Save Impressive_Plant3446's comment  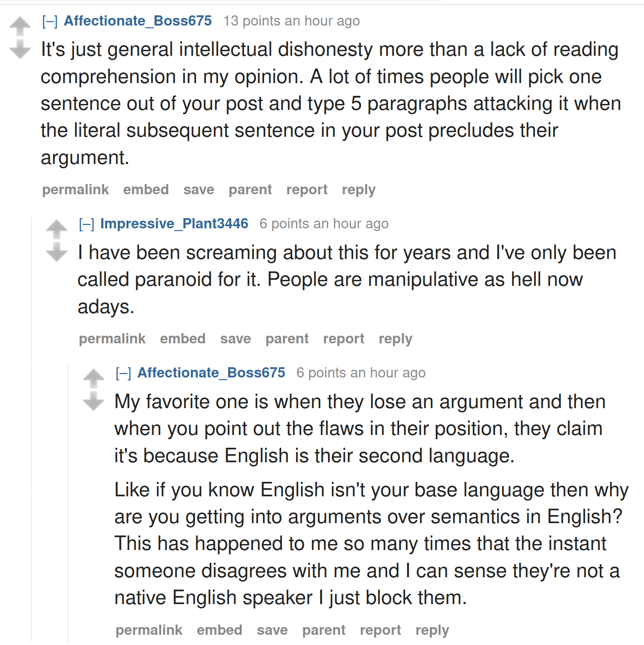tap(235, 339)
